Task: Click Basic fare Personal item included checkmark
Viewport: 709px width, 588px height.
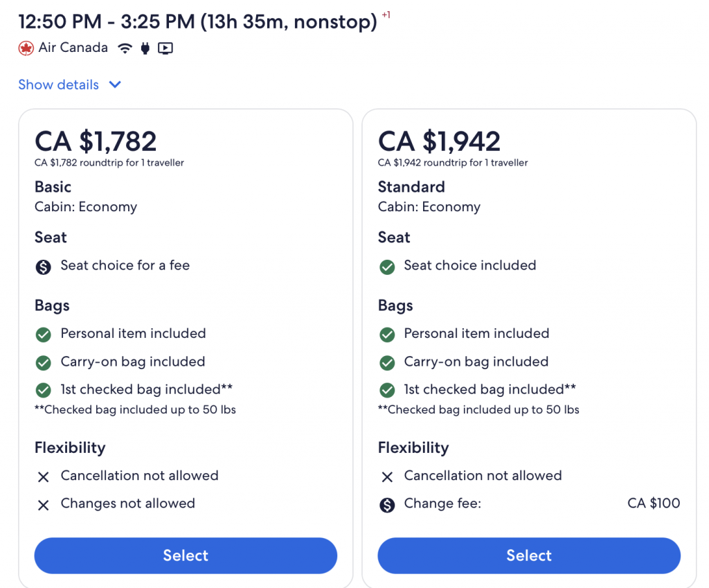Action: coord(44,335)
